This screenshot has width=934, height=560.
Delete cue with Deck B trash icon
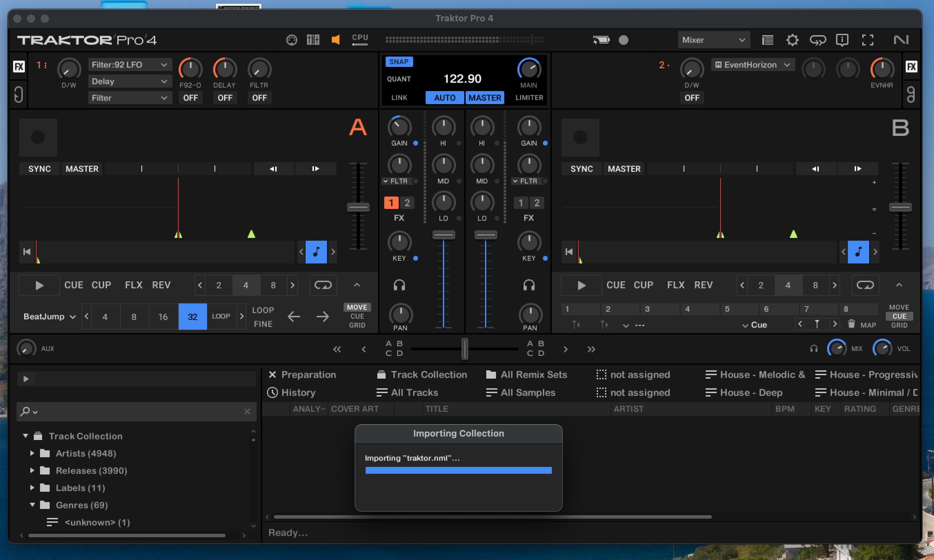tap(851, 324)
